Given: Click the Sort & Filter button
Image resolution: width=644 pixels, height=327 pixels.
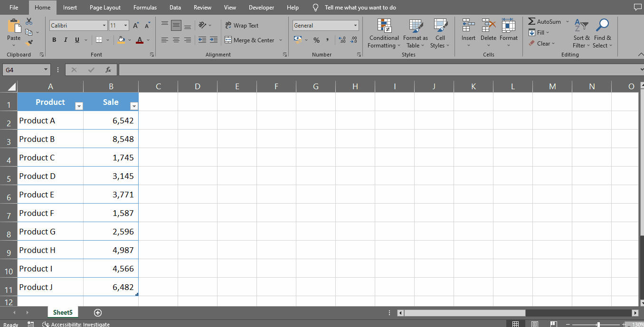Looking at the screenshot, I should [581, 33].
